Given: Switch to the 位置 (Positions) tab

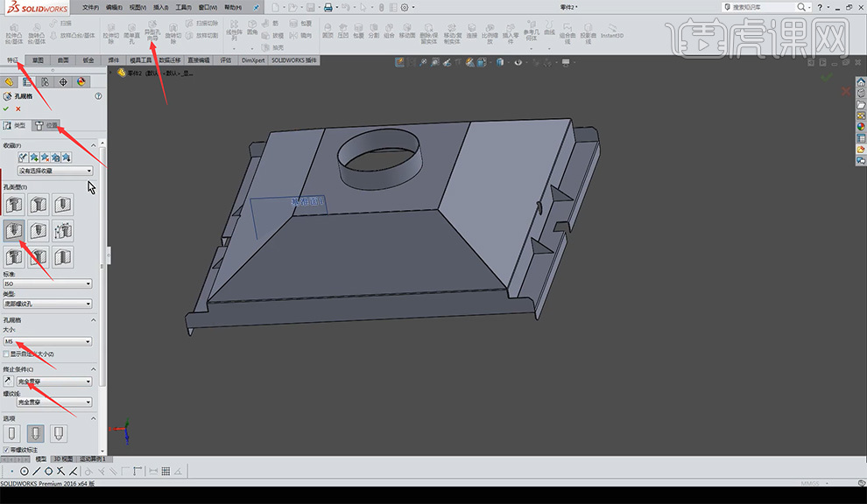Looking at the screenshot, I should coord(47,125).
